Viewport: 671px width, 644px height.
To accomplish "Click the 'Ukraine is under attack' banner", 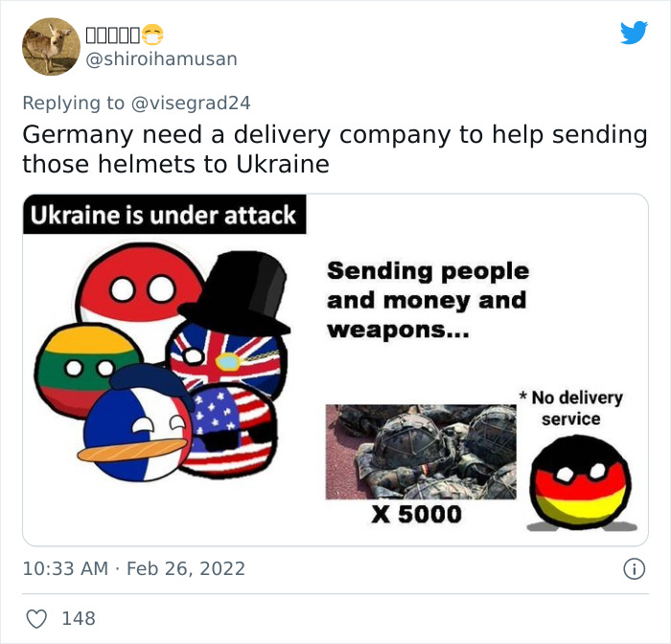I will coord(164,215).
